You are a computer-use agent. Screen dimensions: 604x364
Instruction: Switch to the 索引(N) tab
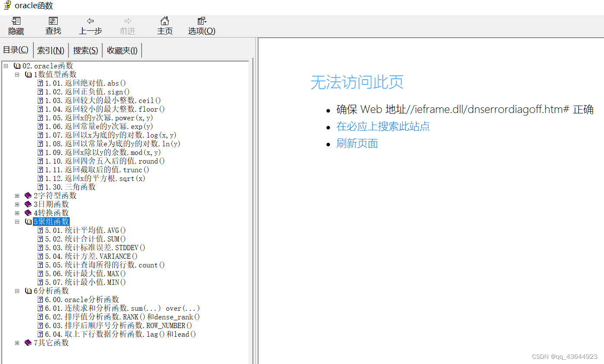[x=51, y=50]
